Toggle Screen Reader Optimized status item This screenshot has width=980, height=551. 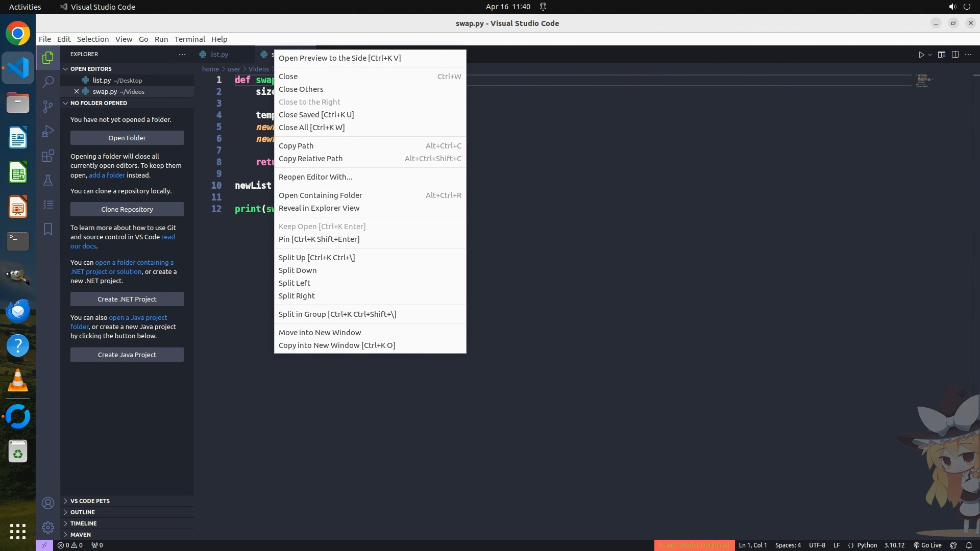[694, 545]
